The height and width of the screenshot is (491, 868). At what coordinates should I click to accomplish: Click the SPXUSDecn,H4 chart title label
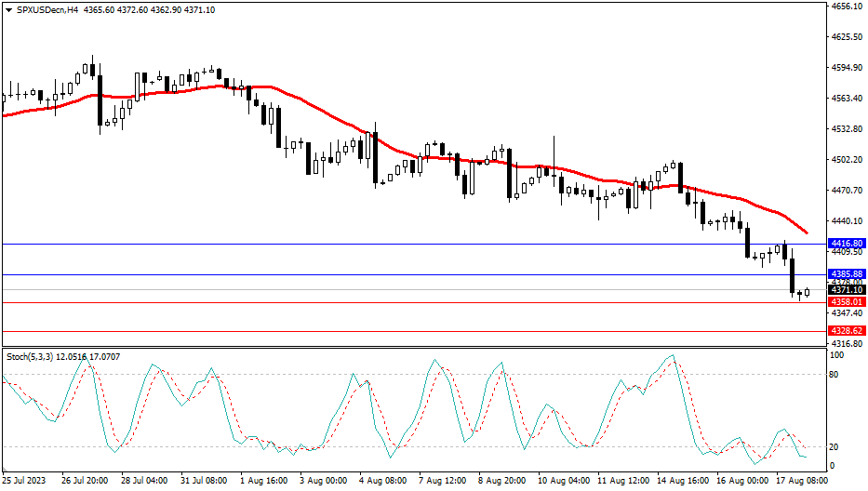(x=44, y=9)
